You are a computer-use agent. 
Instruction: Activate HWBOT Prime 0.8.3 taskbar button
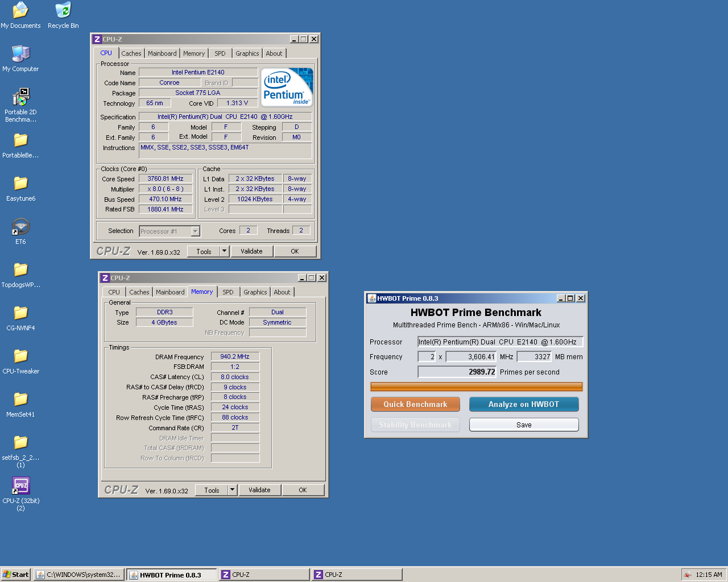point(171,575)
